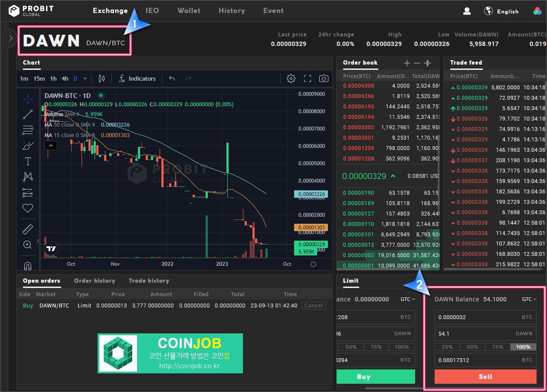
Task: Select the zoom in magnifier tool
Action: point(28,245)
